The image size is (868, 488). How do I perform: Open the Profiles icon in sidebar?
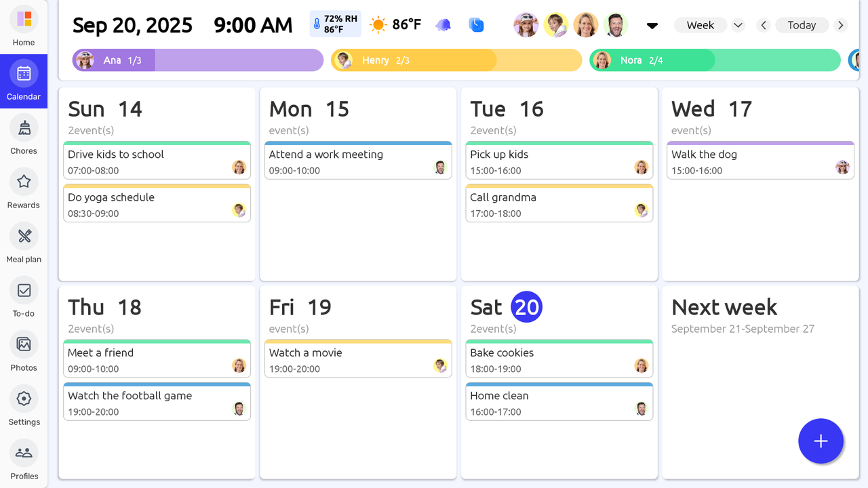(x=24, y=453)
